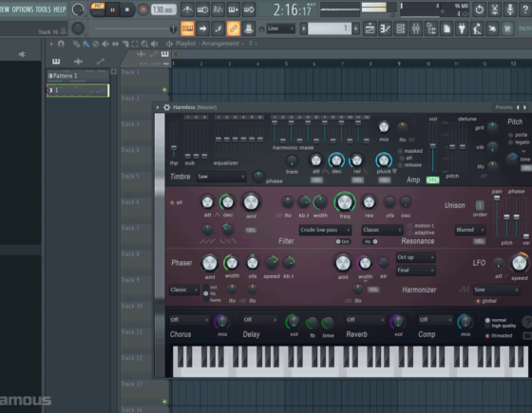Image resolution: width=532 pixels, height=413 pixels.
Task: Click the Presets label in Harmless
Action: point(503,107)
